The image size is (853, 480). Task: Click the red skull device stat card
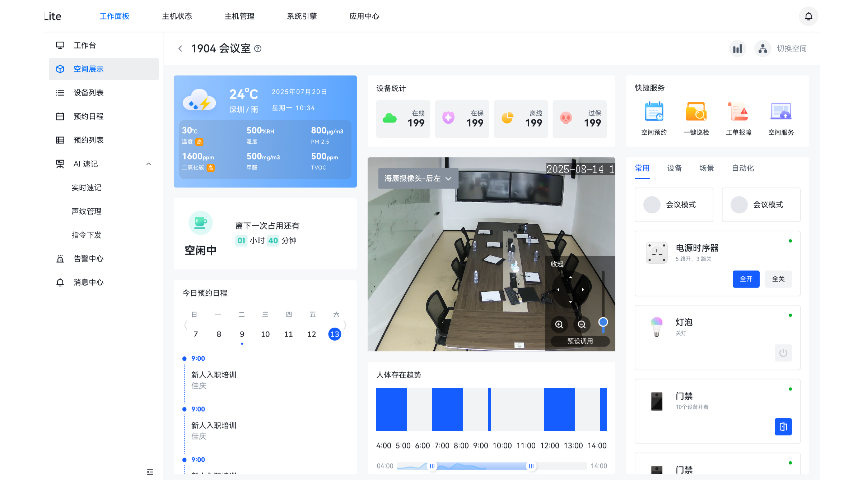pos(580,119)
